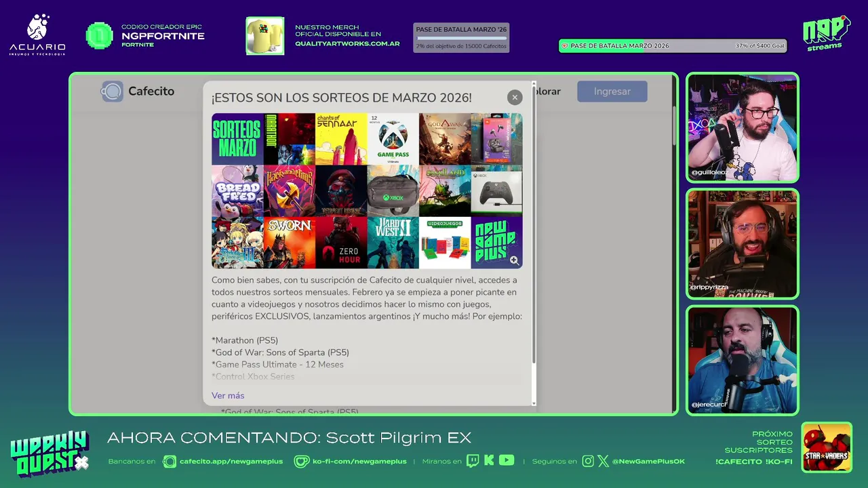The height and width of the screenshot is (488, 868).
Task: Click the Hack and Climb cover
Action: [290, 191]
